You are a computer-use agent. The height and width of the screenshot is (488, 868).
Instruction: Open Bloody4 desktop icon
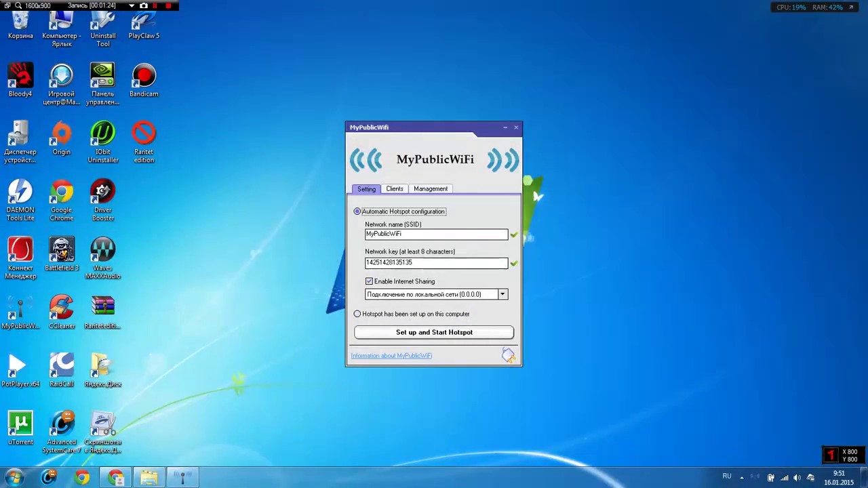click(20, 80)
